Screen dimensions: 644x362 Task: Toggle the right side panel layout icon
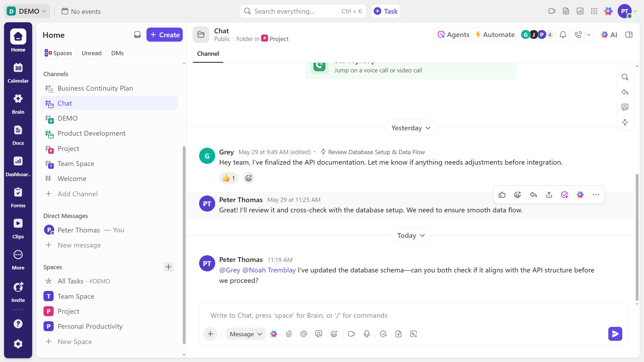click(x=629, y=35)
